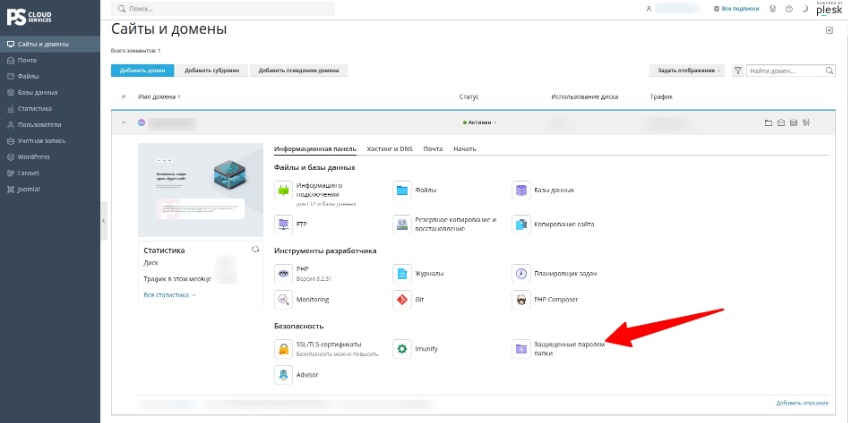Open Резервное копирование и восстановление icon
Image resolution: width=848 pixels, height=423 pixels.
[x=402, y=224]
